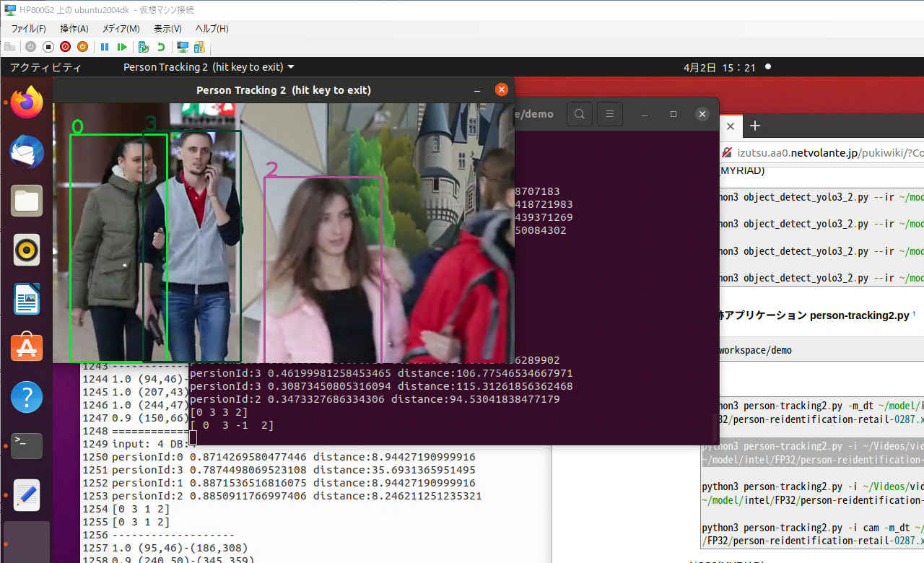924x563 pixels.
Task: Click the grey Start VM icon
Action: (x=30, y=47)
